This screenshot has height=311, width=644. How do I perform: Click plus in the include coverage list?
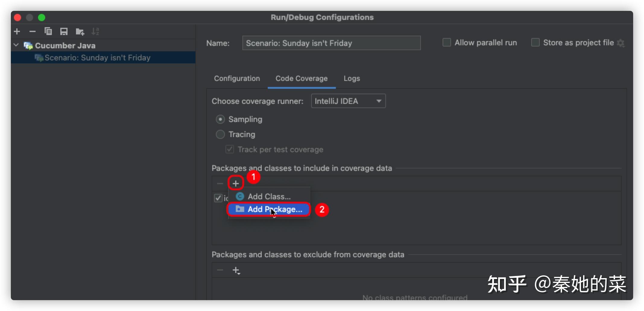click(x=236, y=183)
